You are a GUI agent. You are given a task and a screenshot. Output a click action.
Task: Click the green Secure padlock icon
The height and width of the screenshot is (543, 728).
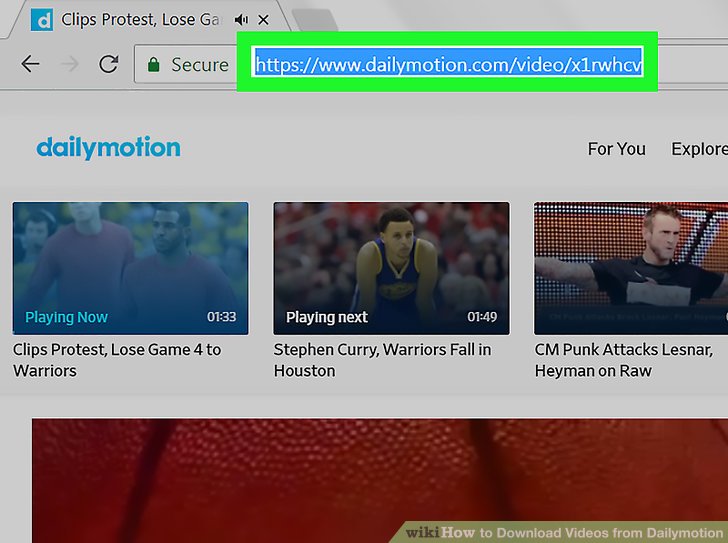coord(154,65)
